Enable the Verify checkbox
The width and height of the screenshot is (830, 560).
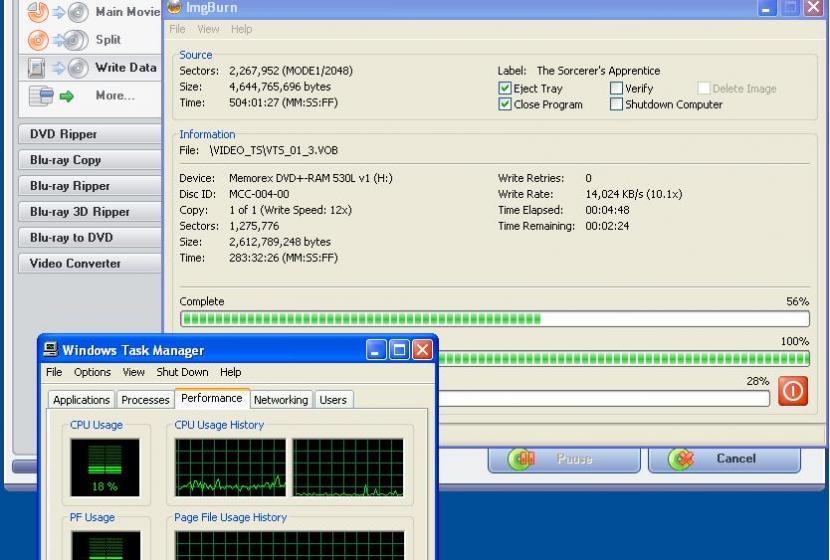coord(616,88)
